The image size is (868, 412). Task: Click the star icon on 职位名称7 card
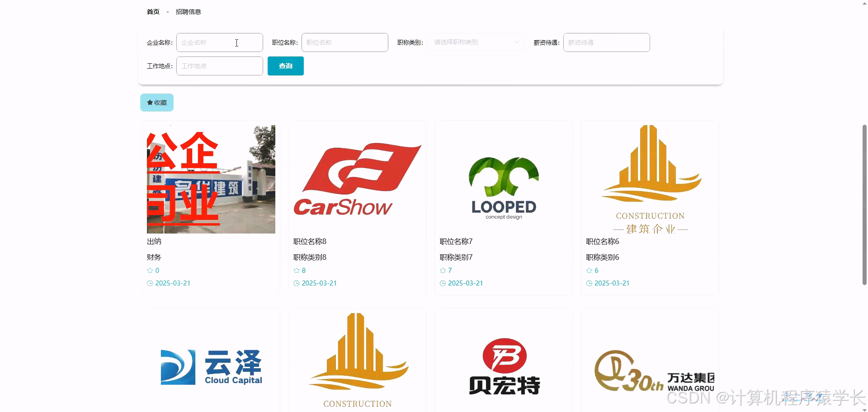(443, 270)
